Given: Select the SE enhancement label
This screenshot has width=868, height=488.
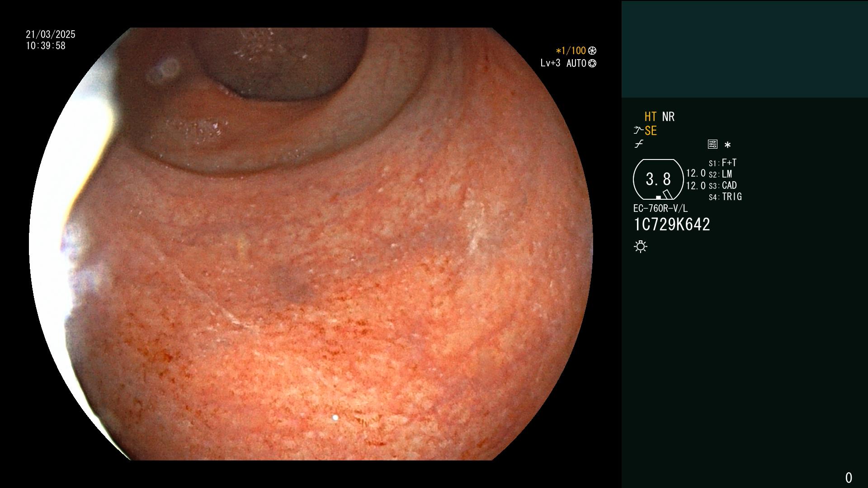Looking at the screenshot, I should (651, 131).
